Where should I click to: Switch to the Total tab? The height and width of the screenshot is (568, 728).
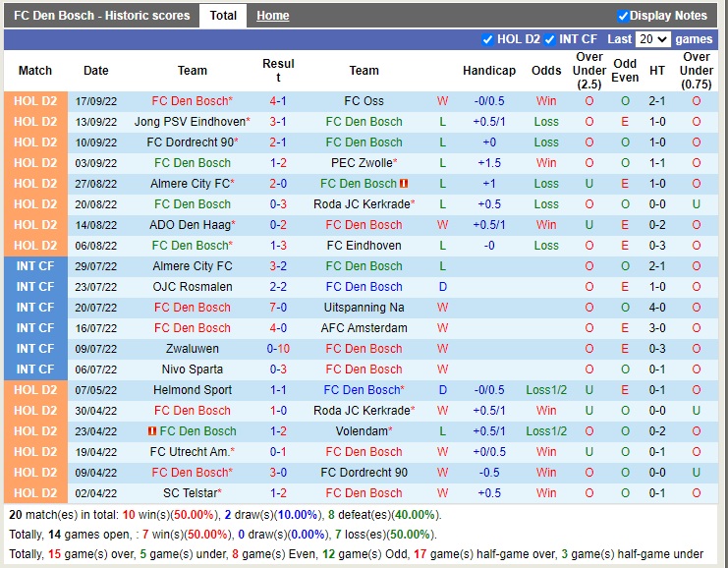tap(223, 16)
